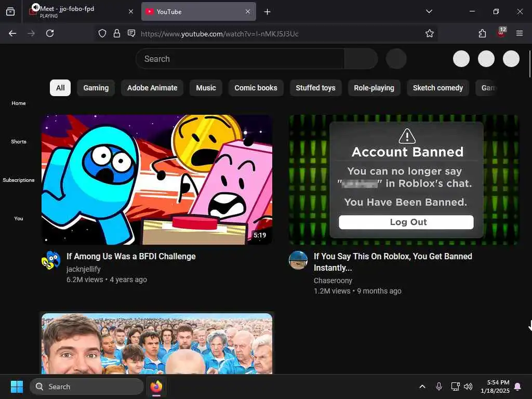Image resolution: width=532 pixels, height=399 pixels.
Task: Open the You sidebar section
Action: [x=19, y=219]
